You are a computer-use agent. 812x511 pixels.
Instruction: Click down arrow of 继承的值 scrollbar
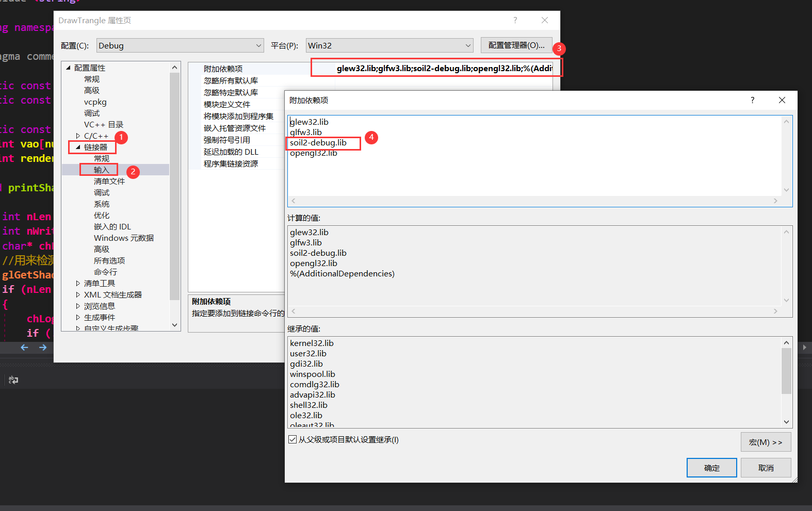coord(786,422)
